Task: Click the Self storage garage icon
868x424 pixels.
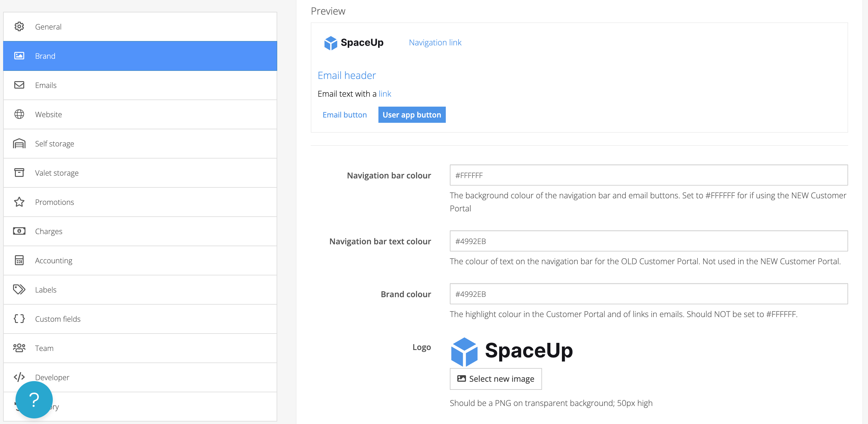Action: (19, 143)
